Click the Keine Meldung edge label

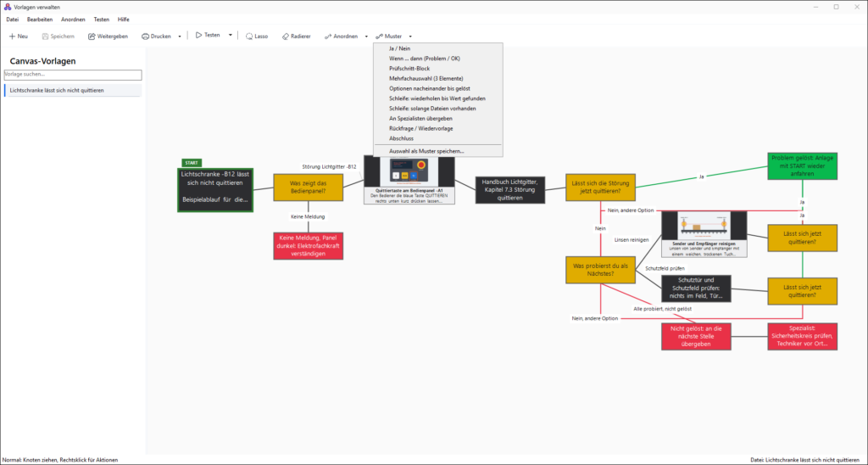[308, 216]
